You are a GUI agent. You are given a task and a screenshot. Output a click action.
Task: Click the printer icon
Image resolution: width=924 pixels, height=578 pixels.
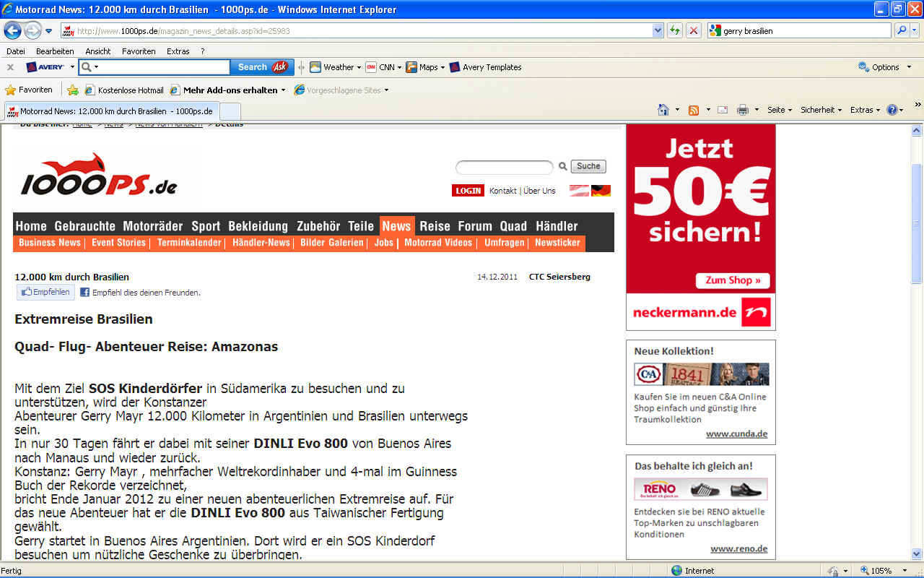click(743, 110)
